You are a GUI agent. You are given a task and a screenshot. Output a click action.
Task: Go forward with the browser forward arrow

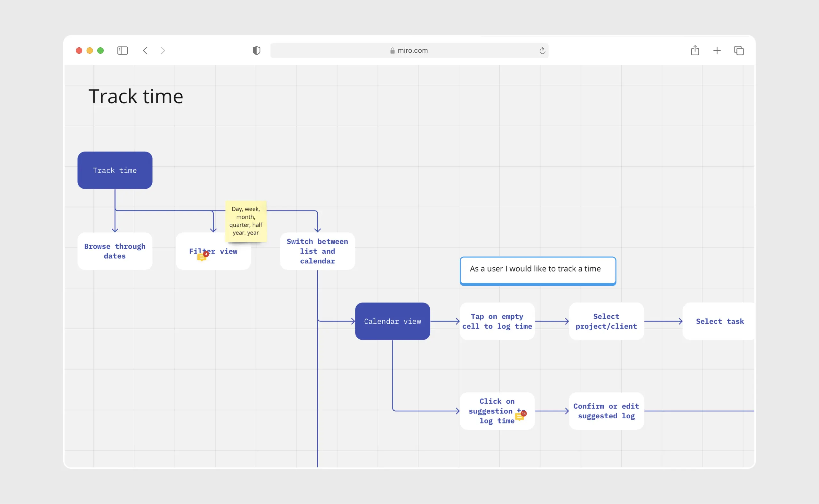[163, 51]
